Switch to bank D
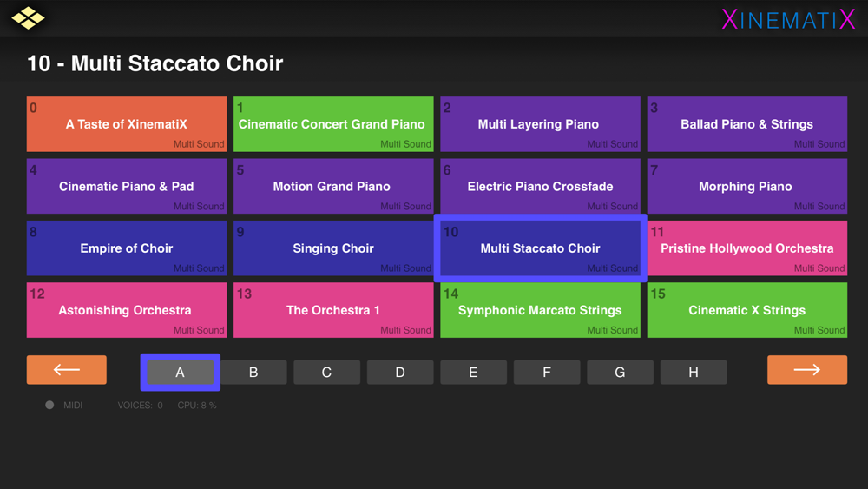 pyautogui.click(x=400, y=373)
